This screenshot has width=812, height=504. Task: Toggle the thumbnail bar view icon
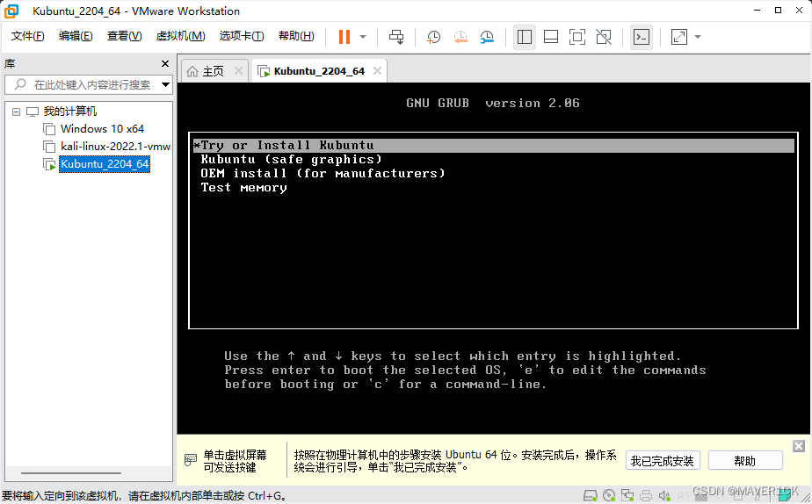pyautogui.click(x=551, y=37)
